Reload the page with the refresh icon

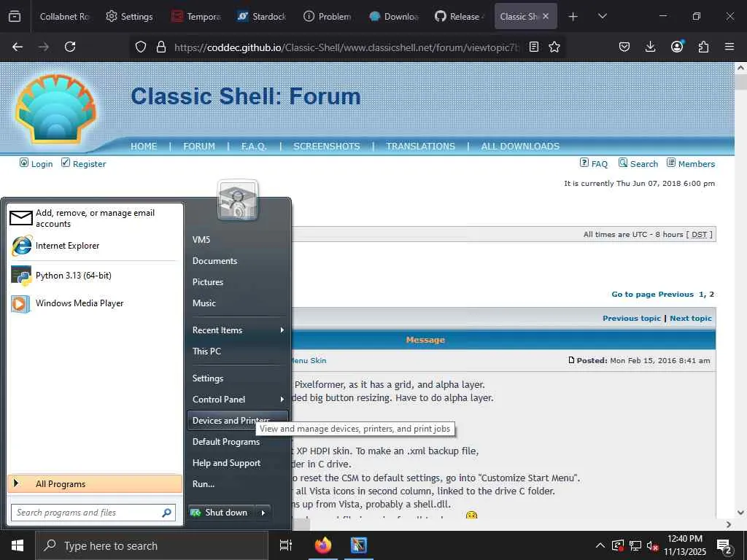tap(70, 47)
